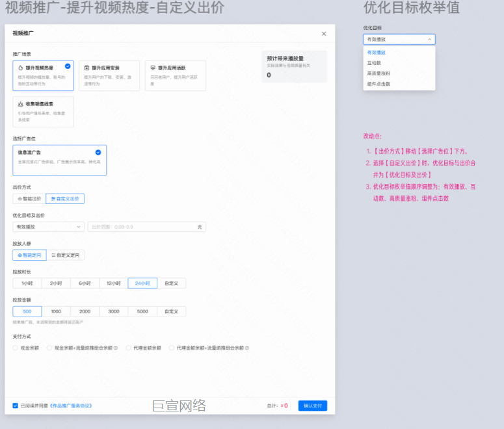Image resolution: width=504 pixels, height=429 pixels.
Task: Close the 视频推广 dialog with X icon
Action: [x=324, y=34]
